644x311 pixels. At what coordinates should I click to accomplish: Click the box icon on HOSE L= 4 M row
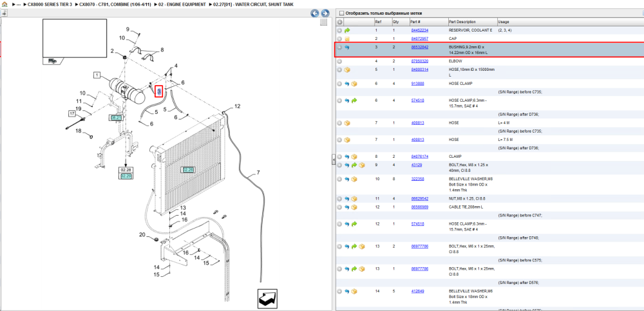[x=347, y=123]
